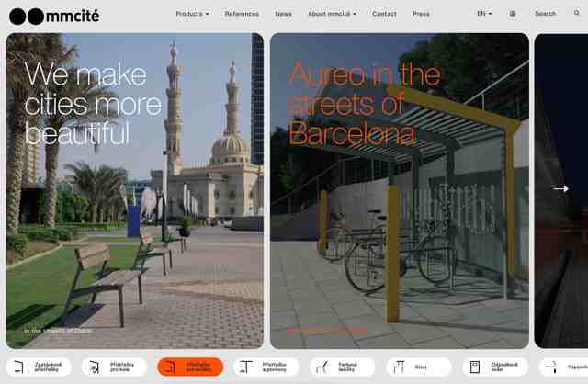Navigate to the Press page
Image resolution: width=588 pixels, height=384 pixels.
[421, 14]
